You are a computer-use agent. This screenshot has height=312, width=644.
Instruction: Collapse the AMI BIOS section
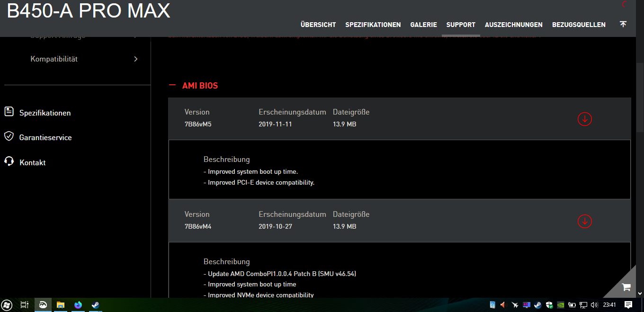click(172, 86)
